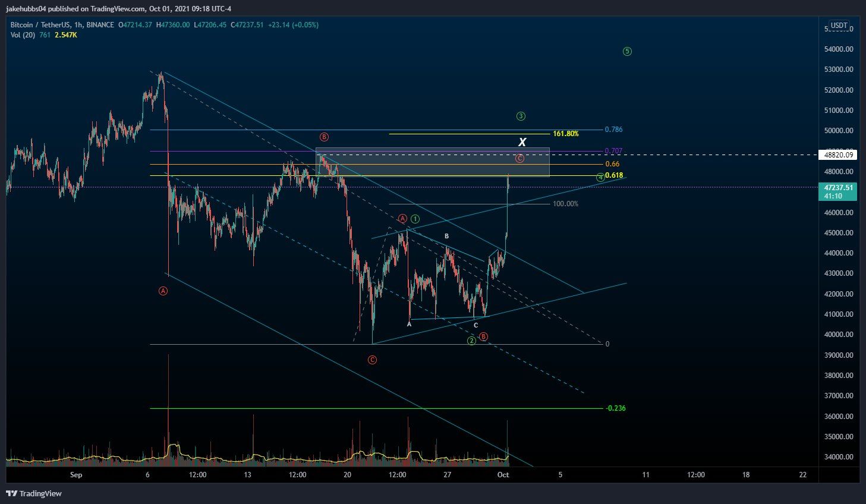Select the red circled Ⓐ wave marker
The image size is (866, 504).
tap(163, 291)
